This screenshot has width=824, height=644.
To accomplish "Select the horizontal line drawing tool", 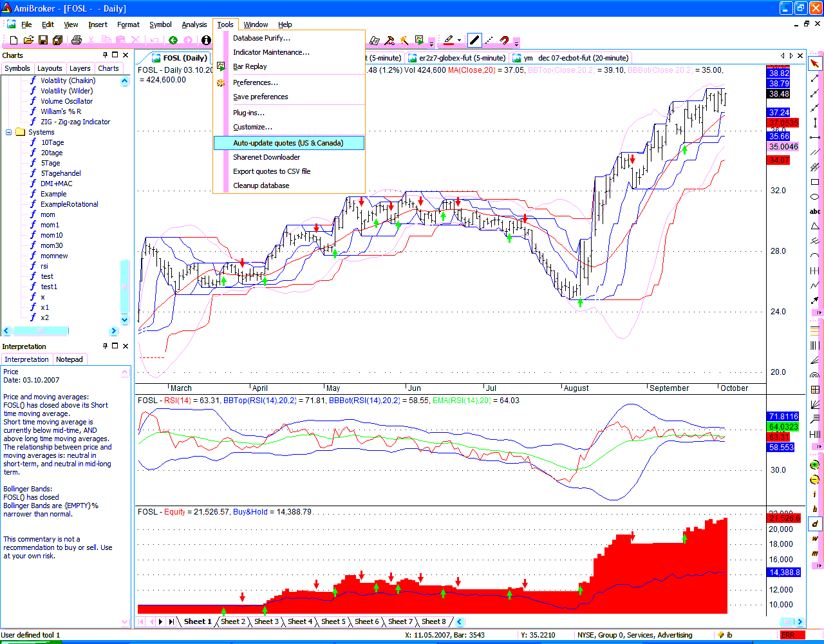I will (x=815, y=137).
